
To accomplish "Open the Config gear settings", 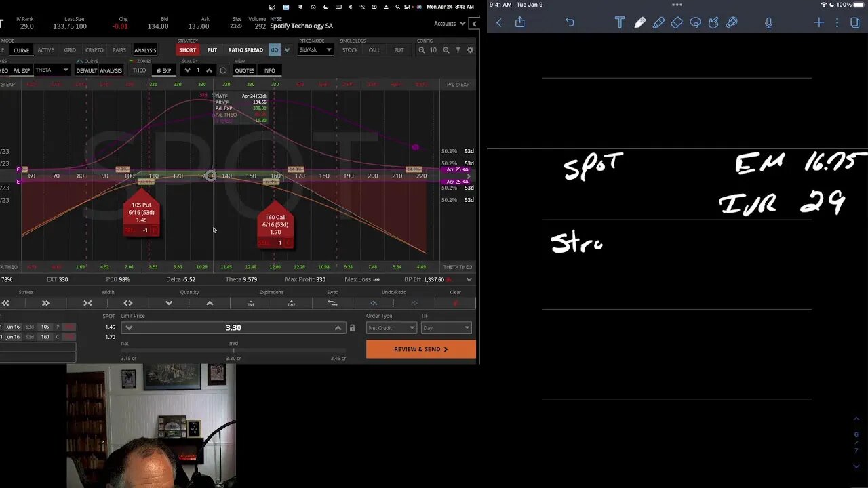I will pos(470,50).
